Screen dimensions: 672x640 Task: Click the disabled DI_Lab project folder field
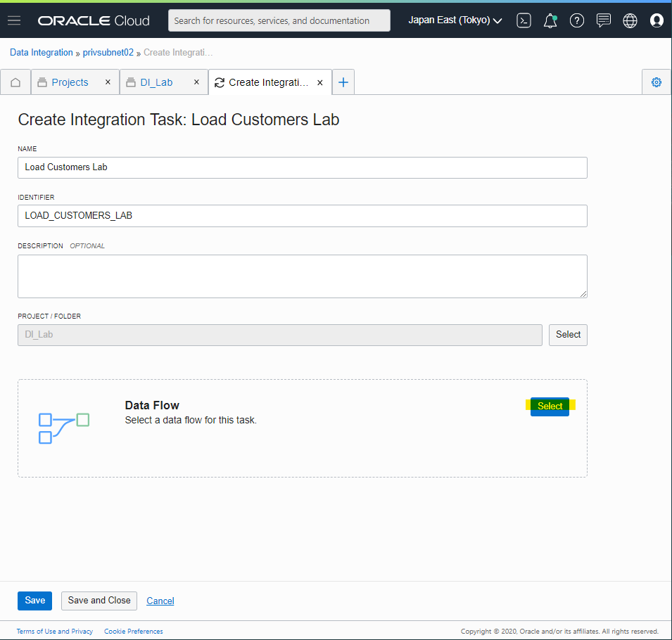(280, 335)
